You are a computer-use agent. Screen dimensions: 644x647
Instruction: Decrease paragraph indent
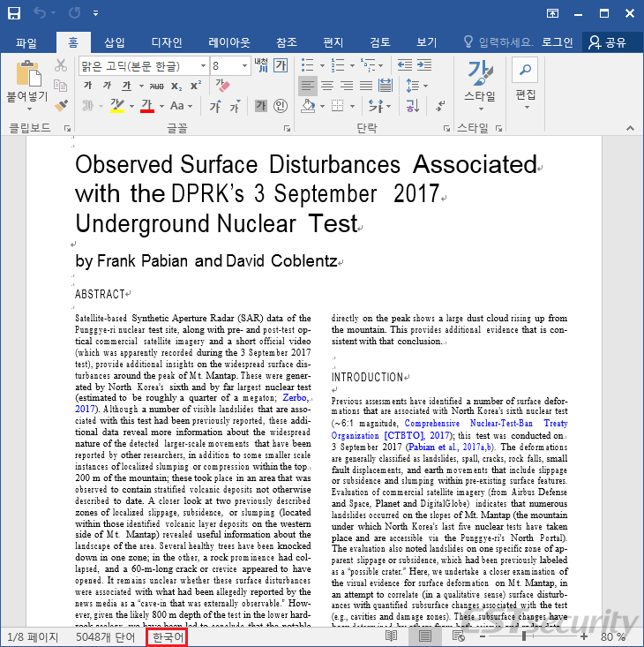(404, 64)
